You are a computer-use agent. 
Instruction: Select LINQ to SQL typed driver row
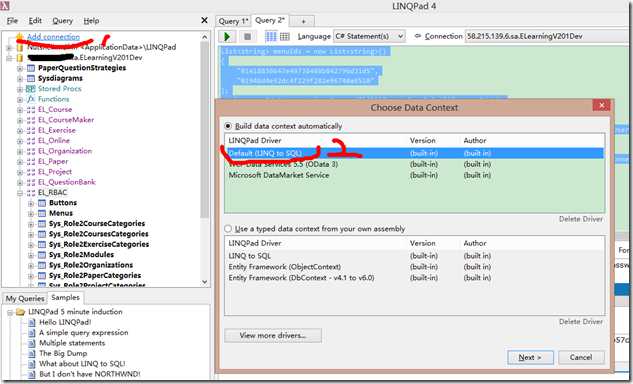(x=415, y=256)
